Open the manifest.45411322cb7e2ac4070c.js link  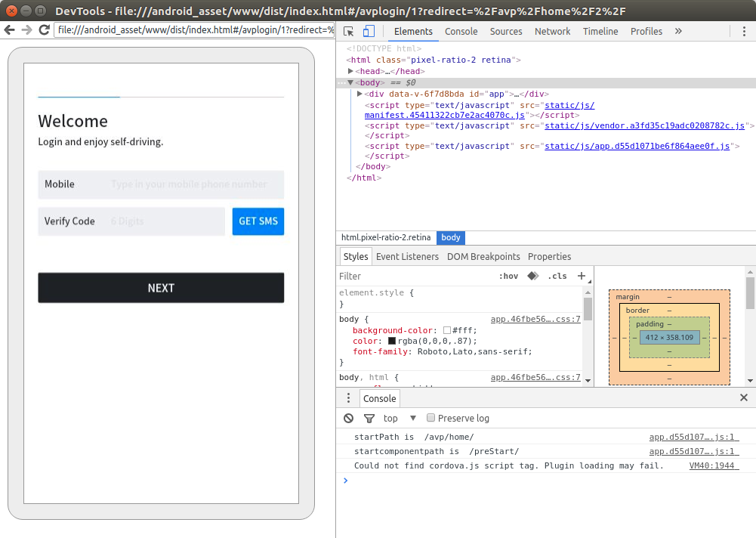[x=445, y=115]
